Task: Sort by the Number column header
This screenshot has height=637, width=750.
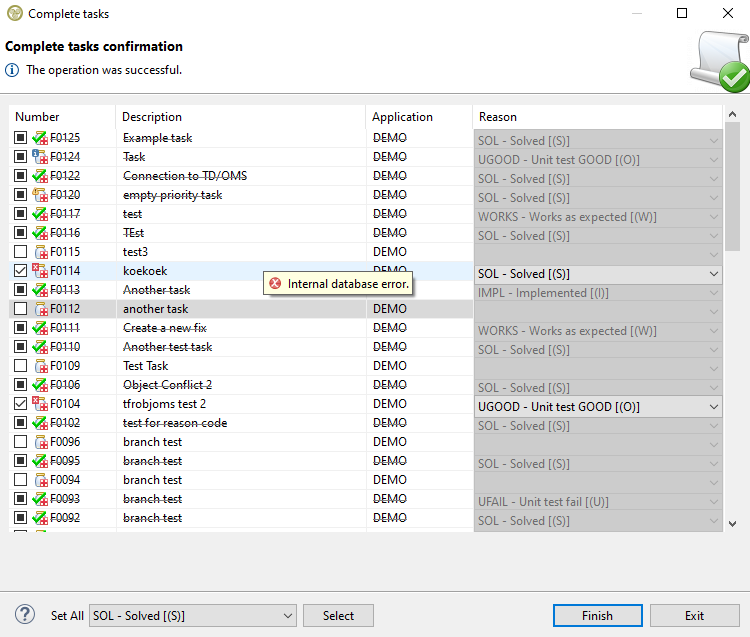Action: click(60, 117)
